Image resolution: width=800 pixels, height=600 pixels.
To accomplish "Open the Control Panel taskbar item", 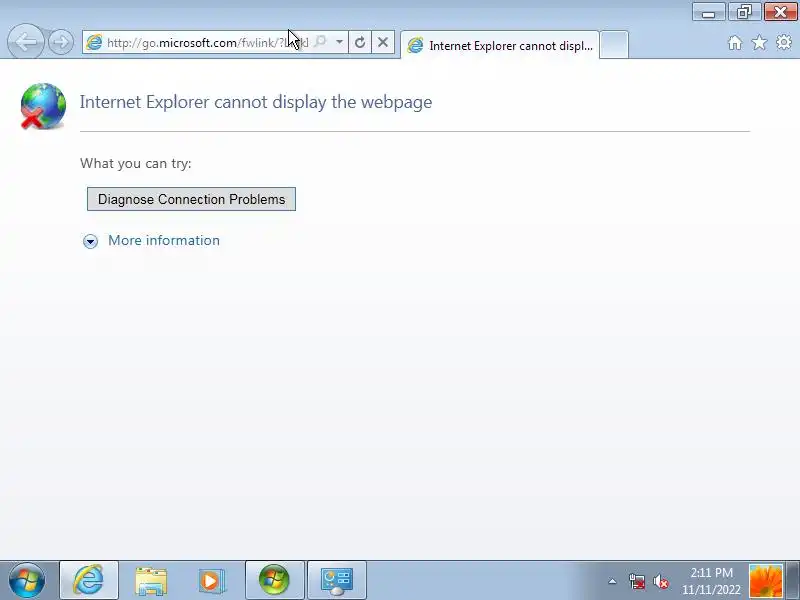I will [337, 580].
